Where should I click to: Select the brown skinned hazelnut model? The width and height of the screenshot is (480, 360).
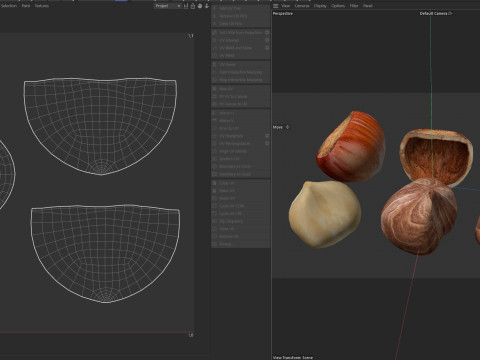pos(419,216)
